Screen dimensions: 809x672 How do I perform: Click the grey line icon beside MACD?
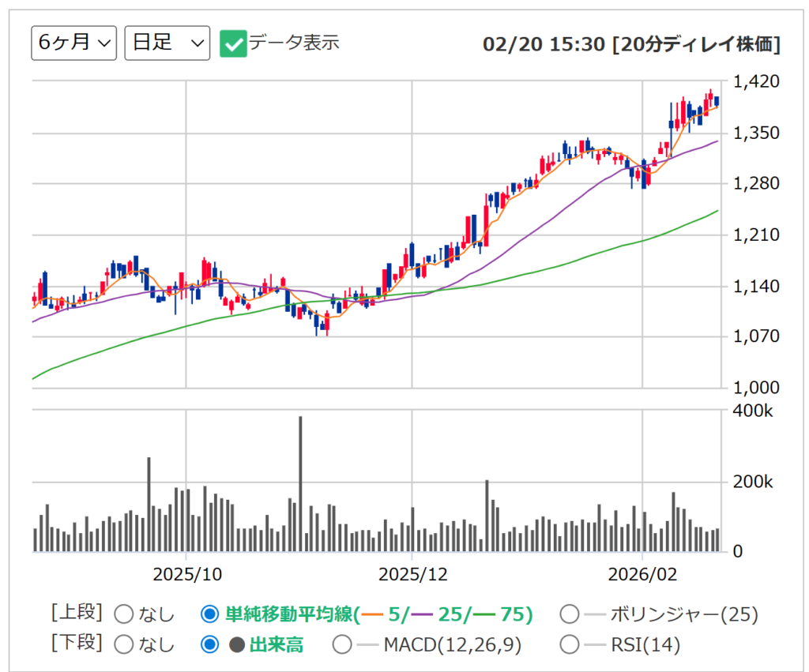click(368, 644)
